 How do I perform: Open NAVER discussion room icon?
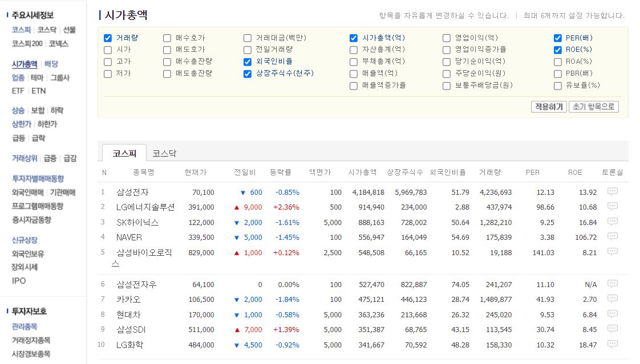[612, 236]
